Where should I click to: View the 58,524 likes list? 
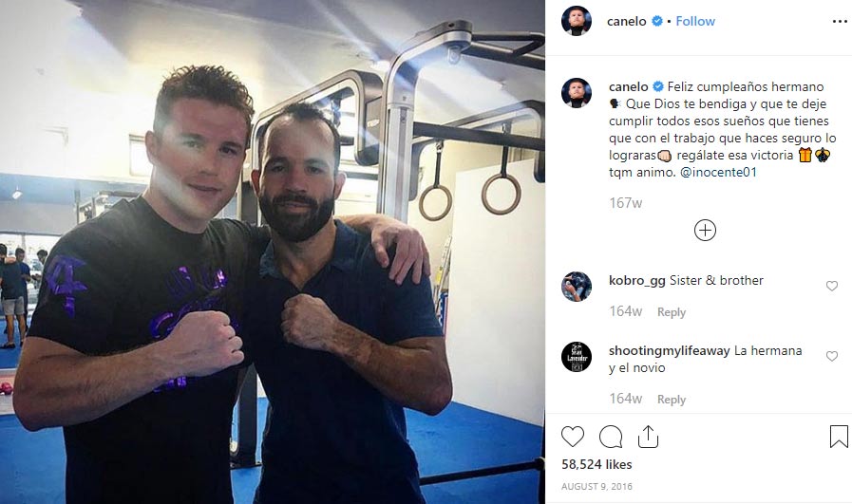(x=596, y=464)
